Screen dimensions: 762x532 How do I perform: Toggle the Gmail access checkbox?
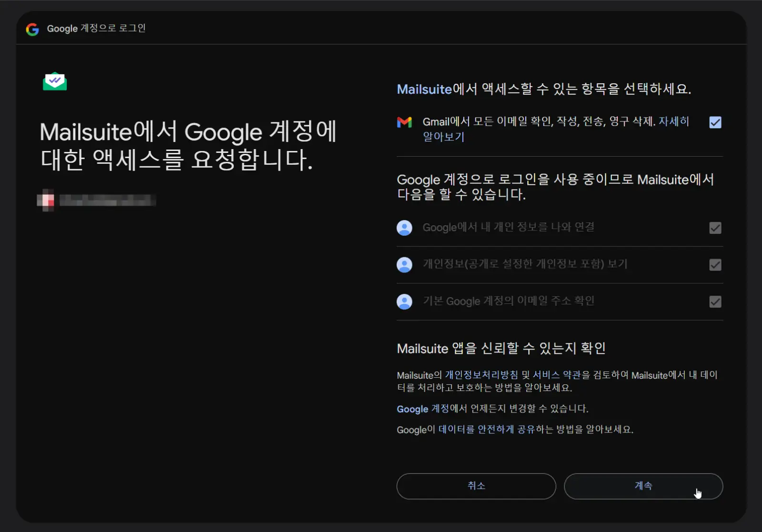[715, 122]
